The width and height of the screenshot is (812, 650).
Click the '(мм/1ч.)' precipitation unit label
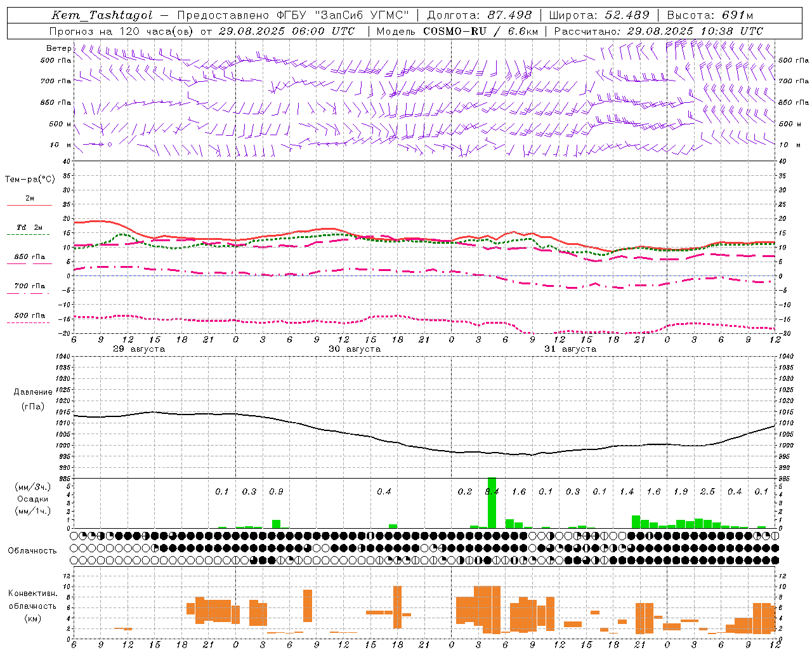(x=32, y=511)
